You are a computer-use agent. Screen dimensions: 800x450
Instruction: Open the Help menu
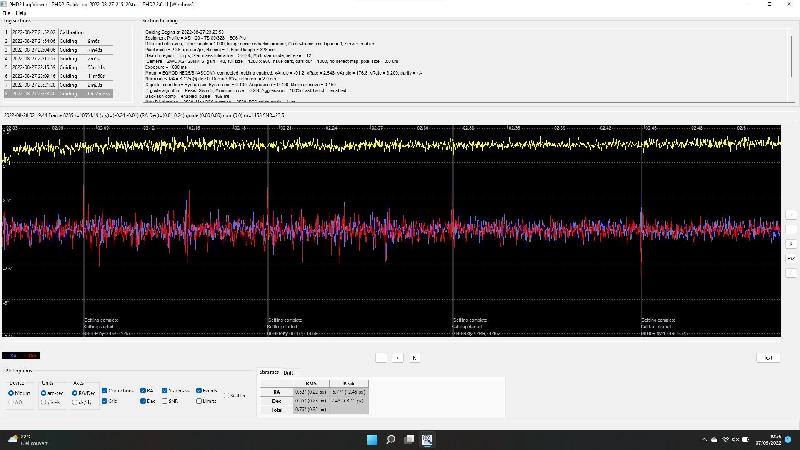20,13
